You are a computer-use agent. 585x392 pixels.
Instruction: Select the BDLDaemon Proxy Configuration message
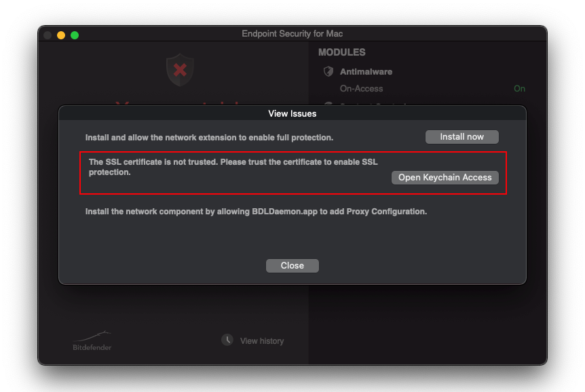click(x=256, y=212)
